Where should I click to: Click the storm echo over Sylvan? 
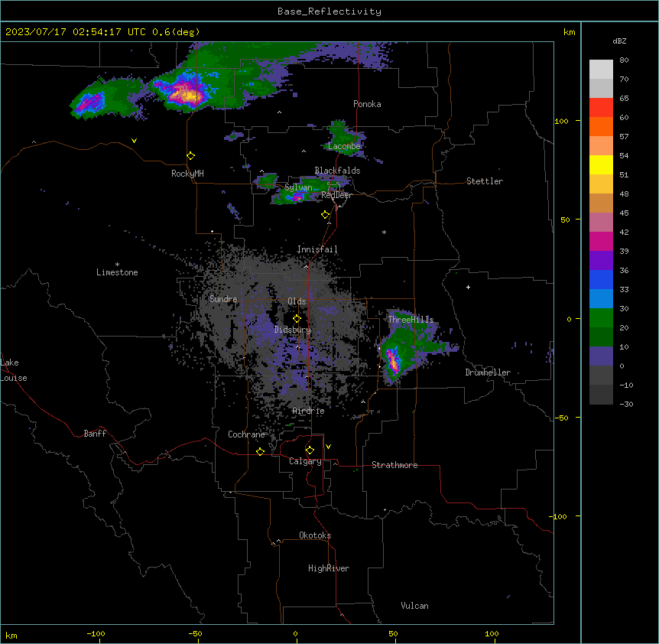(297, 197)
